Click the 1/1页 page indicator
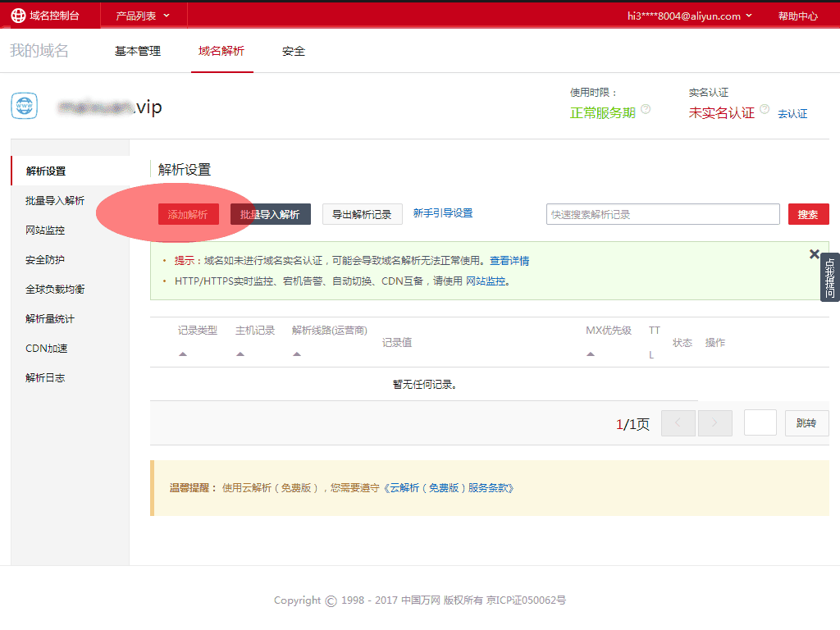The height and width of the screenshot is (630, 840). pos(632,424)
